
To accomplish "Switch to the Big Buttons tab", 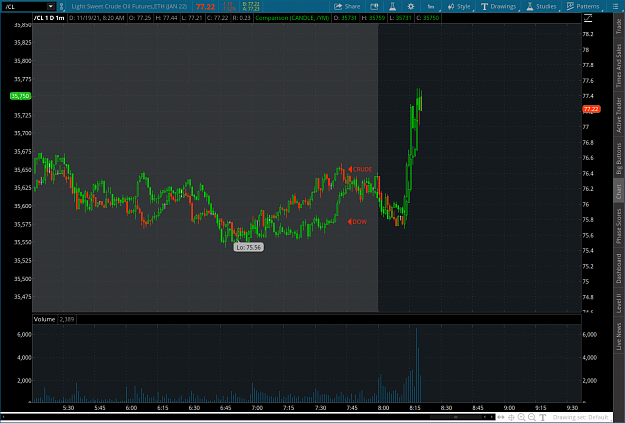I will (619, 158).
